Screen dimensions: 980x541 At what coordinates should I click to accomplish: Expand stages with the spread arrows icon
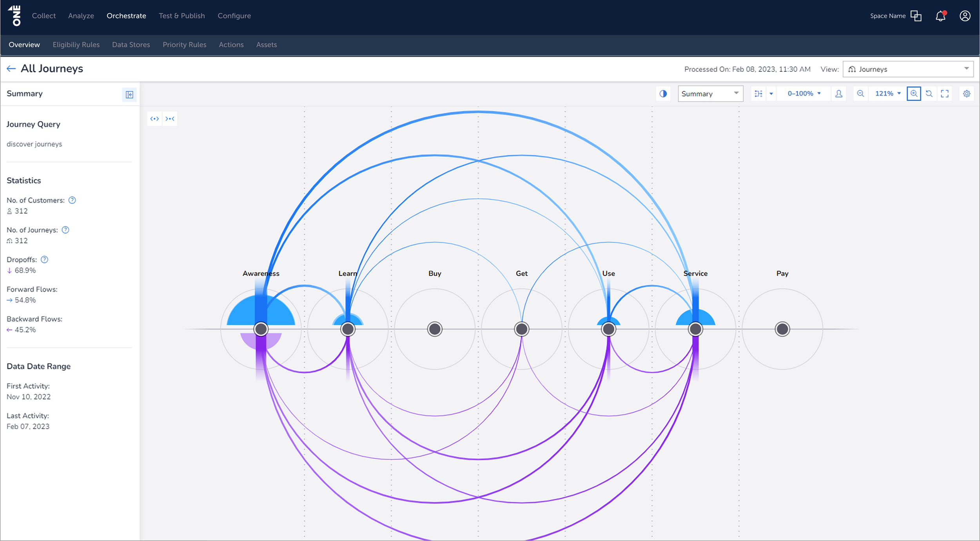154,119
